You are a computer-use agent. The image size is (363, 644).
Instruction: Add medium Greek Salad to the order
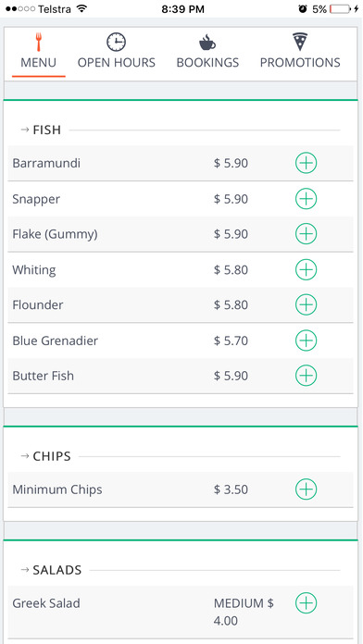306,603
